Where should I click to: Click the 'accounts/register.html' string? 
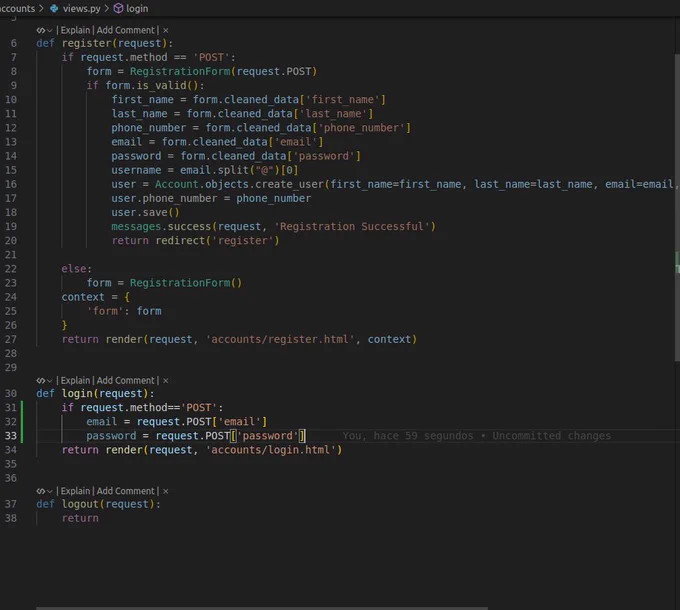(283, 339)
